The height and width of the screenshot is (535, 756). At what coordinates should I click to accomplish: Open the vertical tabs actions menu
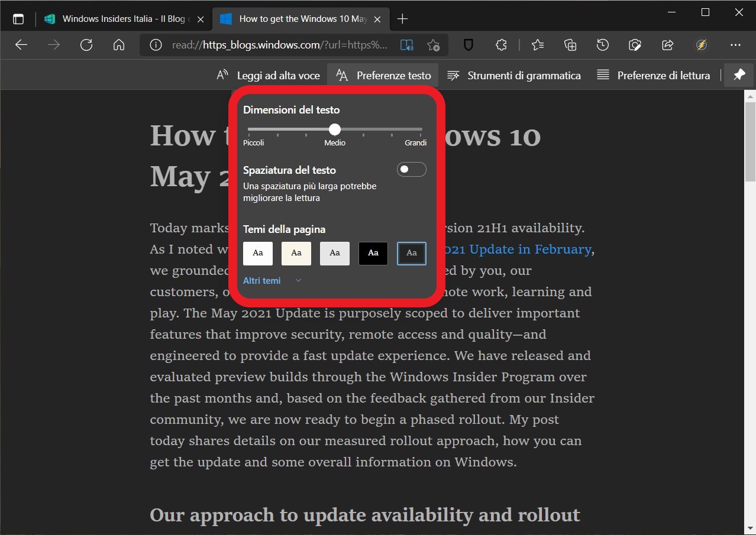coord(18,19)
